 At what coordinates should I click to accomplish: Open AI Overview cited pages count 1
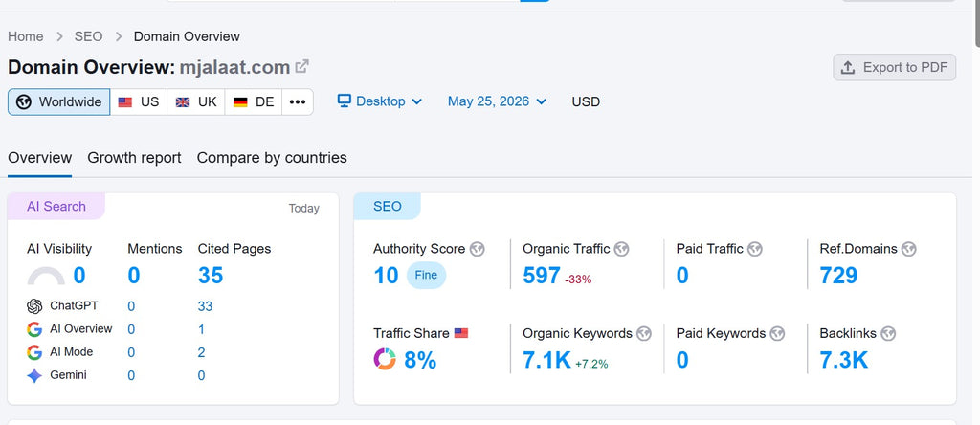click(x=201, y=329)
